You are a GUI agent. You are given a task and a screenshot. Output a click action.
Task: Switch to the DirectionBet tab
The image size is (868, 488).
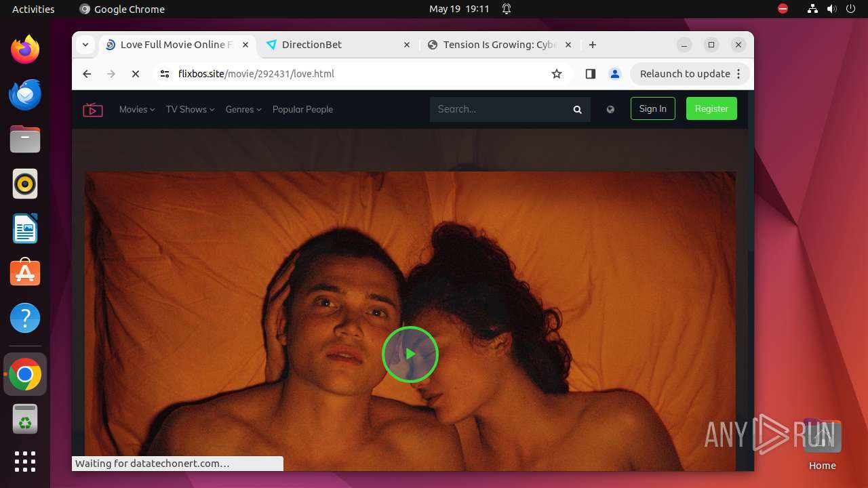coord(337,45)
